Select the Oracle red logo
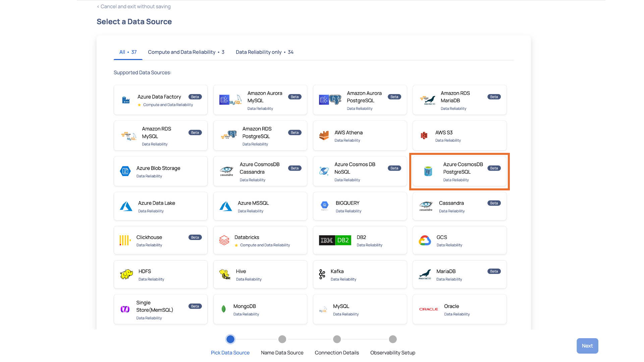 point(429,309)
